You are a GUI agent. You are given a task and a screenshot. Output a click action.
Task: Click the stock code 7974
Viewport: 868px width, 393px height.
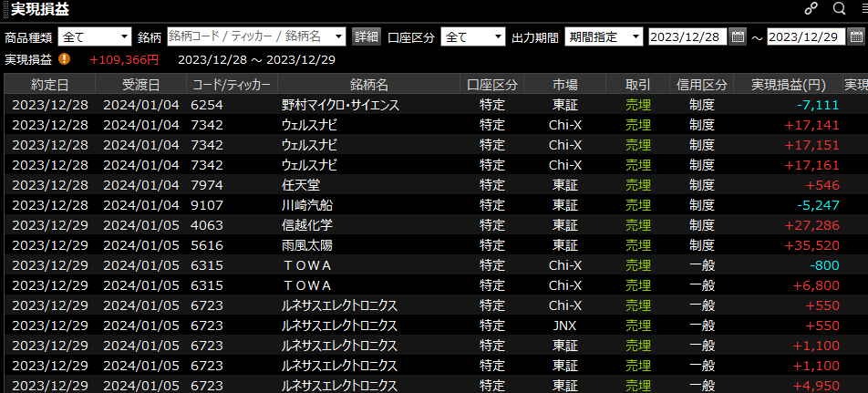206,185
